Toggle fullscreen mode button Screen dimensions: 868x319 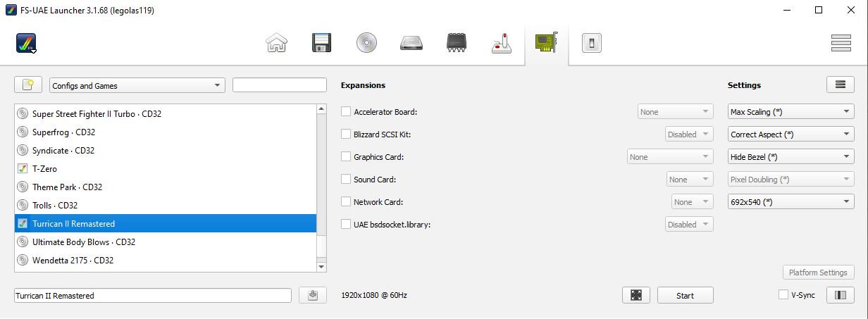click(636, 295)
